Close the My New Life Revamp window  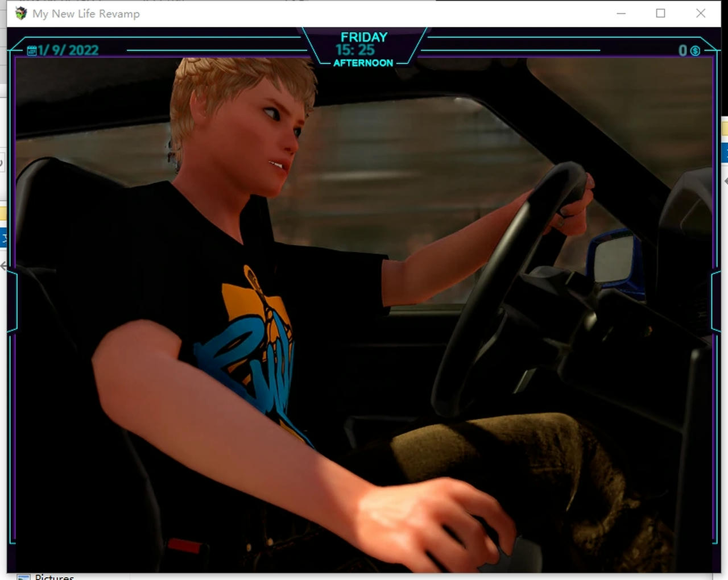coord(700,14)
